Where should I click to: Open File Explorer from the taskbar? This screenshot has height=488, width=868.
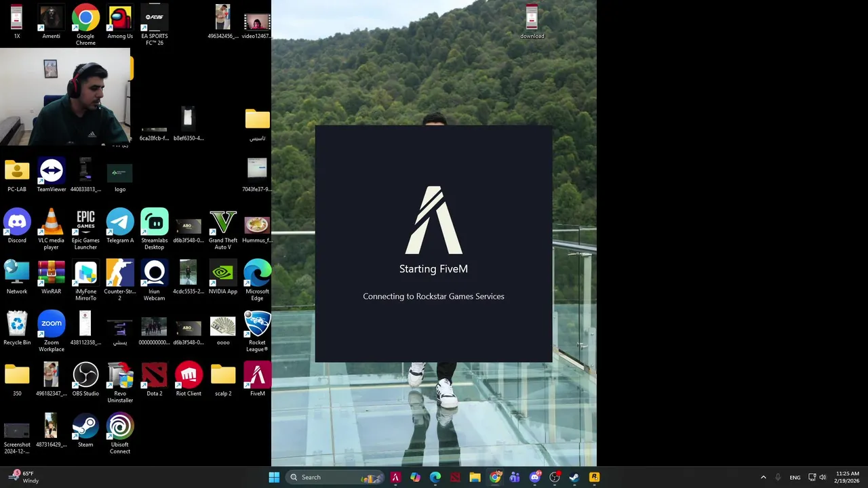point(475,477)
